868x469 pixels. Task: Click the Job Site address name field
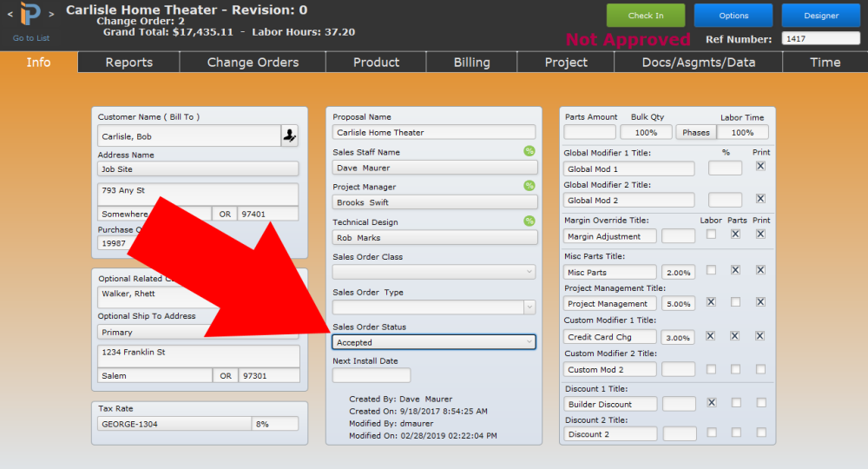tap(198, 168)
